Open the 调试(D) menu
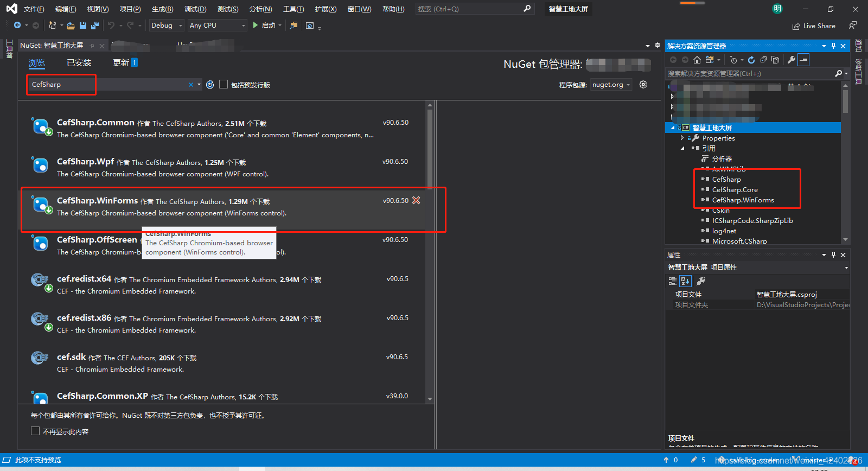 pyautogui.click(x=195, y=9)
